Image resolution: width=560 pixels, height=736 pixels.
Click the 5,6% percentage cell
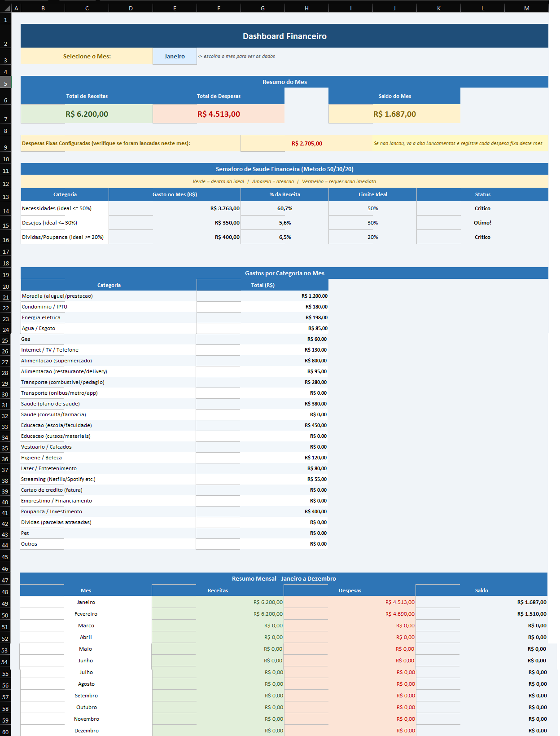point(284,223)
